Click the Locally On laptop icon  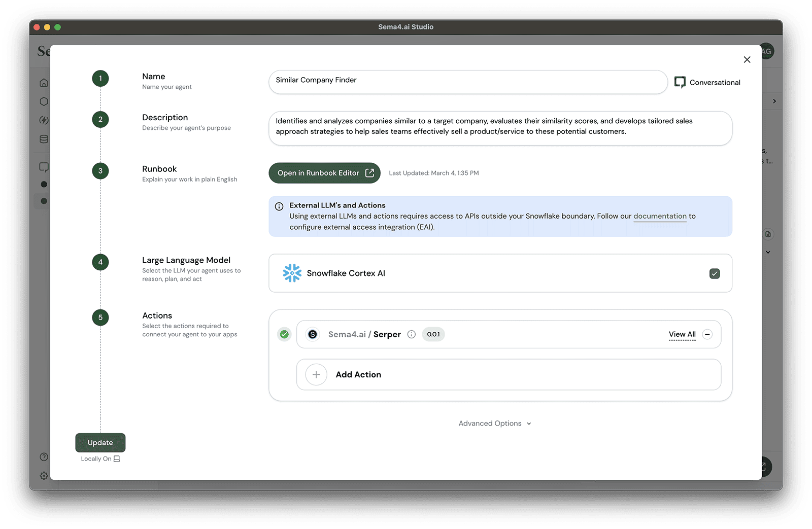point(117,459)
